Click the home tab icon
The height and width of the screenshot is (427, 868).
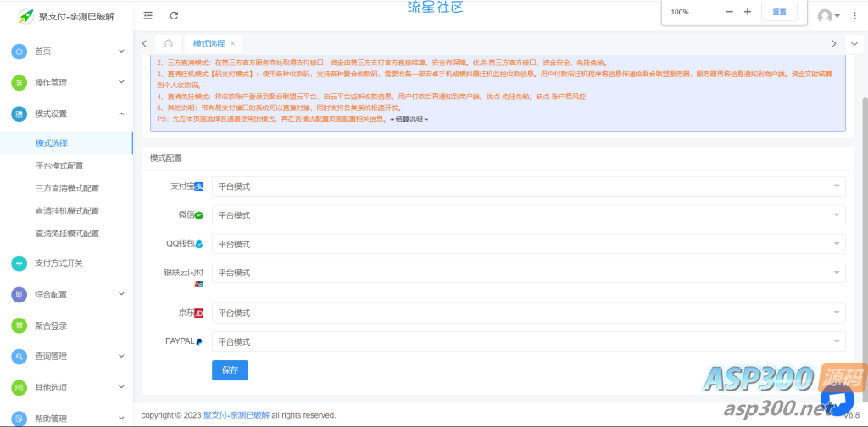pyautogui.click(x=169, y=43)
